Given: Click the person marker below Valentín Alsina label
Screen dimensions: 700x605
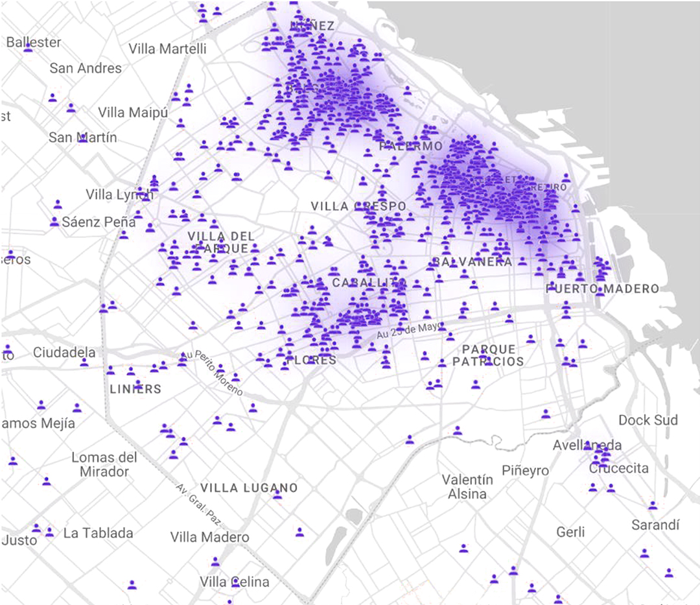Looking at the screenshot, I should click(463, 549).
